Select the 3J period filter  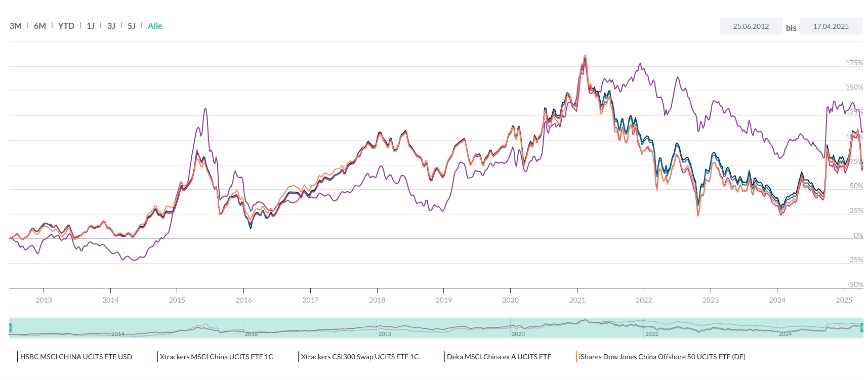[x=111, y=25]
